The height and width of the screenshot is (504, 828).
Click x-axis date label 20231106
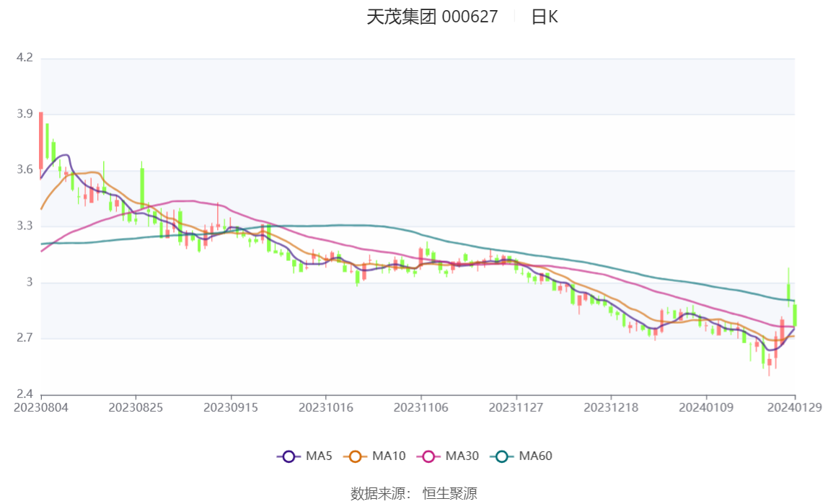421,407
